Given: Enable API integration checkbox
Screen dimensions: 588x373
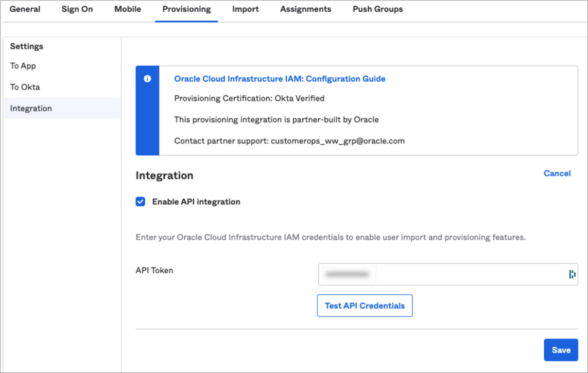Looking at the screenshot, I should [x=140, y=201].
